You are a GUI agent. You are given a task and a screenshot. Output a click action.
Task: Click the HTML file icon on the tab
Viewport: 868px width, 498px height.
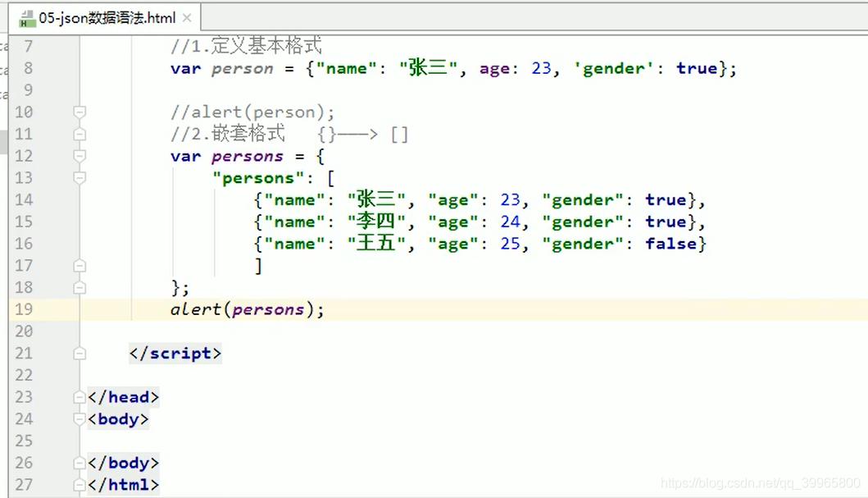[26, 20]
